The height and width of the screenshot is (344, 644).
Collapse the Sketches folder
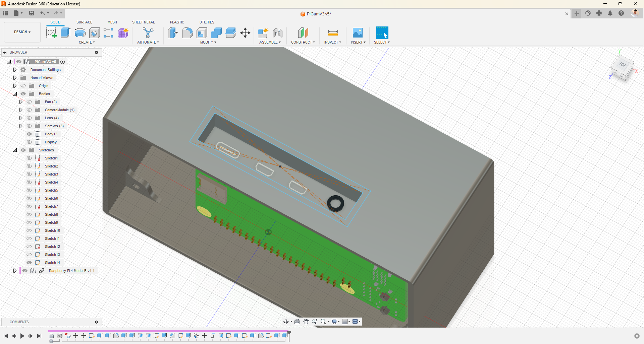click(15, 150)
